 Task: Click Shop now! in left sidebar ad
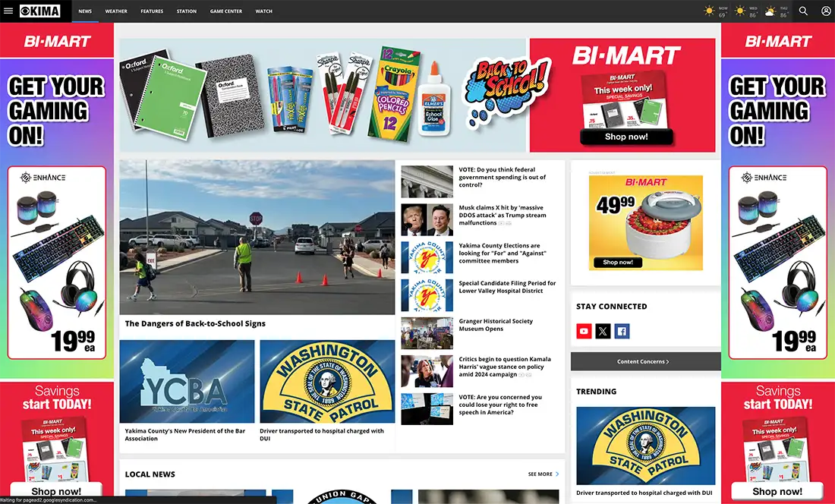coord(56,491)
